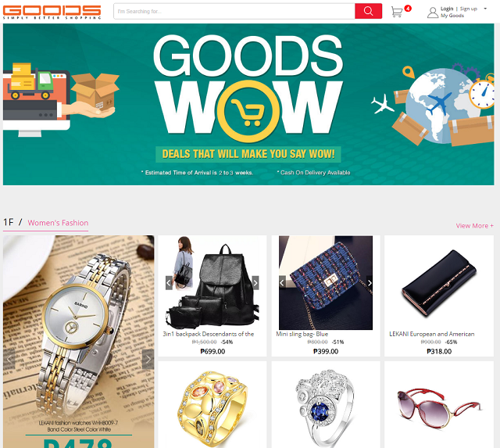The image size is (500, 448).
Task: Open the shopping cart icon
Action: (397, 12)
